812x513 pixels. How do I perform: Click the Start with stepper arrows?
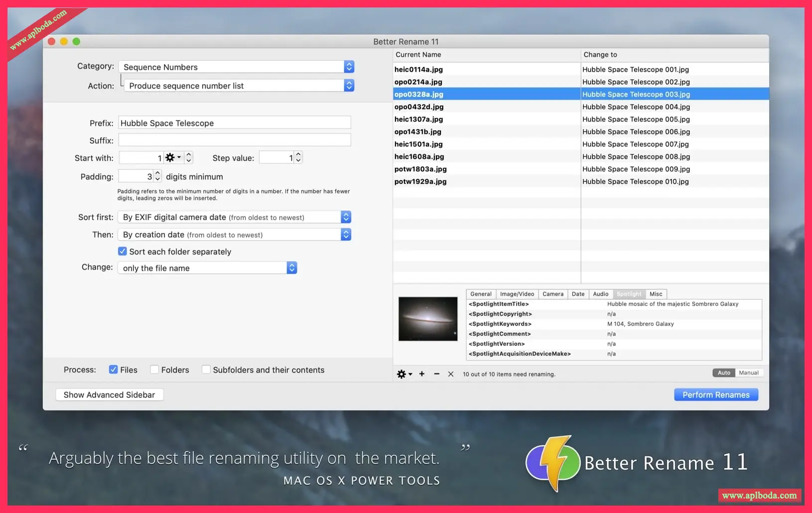coord(189,158)
